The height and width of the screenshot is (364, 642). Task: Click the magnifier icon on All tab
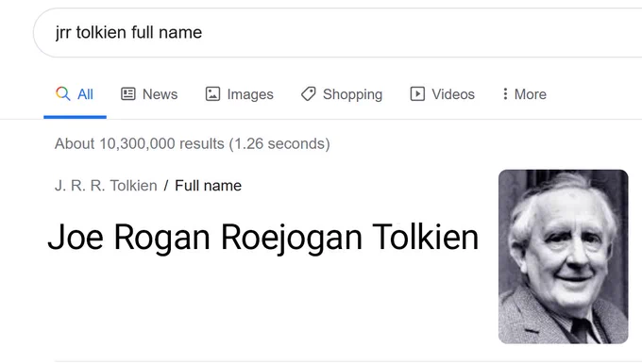(62, 93)
